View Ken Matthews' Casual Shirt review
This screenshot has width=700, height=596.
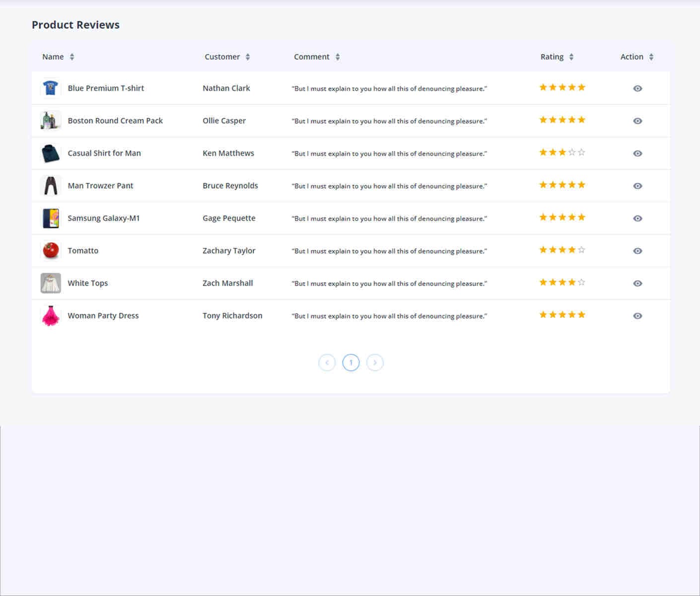(x=637, y=153)
